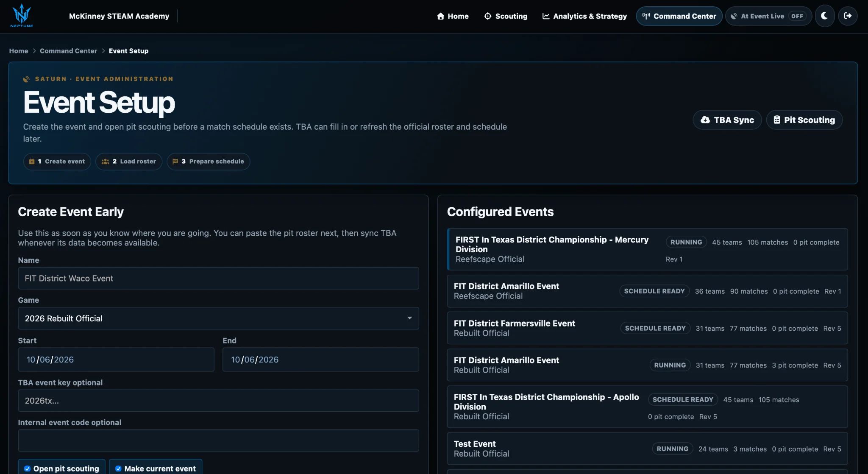Click the Neptune trident logo
The image size is (868, 474).
pos(22,16)
